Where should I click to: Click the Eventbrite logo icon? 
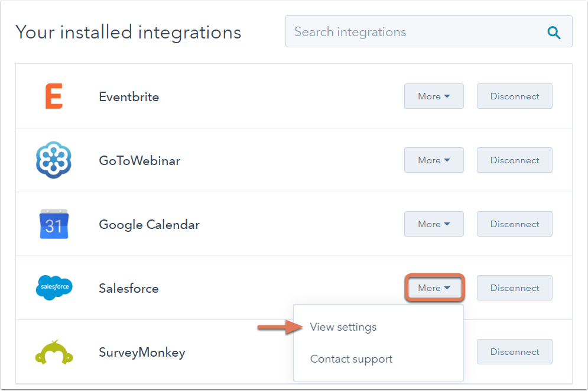(x=54, y=96)
